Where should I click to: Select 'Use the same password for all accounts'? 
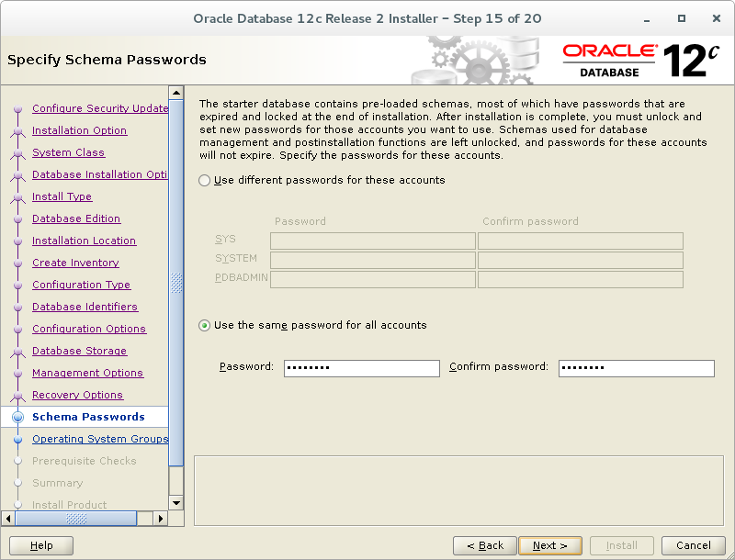[x=204, y=325]
